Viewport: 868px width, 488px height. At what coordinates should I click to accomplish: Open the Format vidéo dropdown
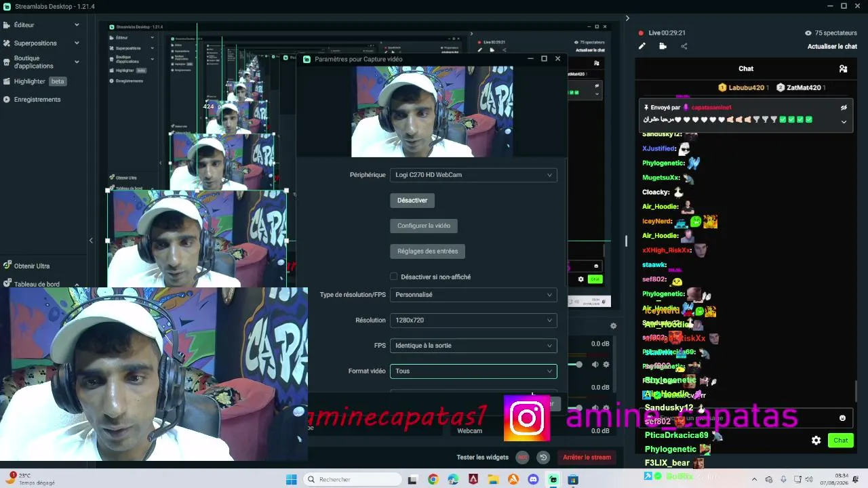pyautogui.click(x=473, y=371)
